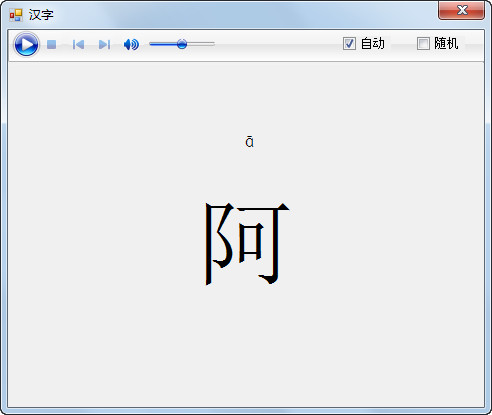Skip to the next character
This screenshot has height=415, width=492.
[104, 44]
